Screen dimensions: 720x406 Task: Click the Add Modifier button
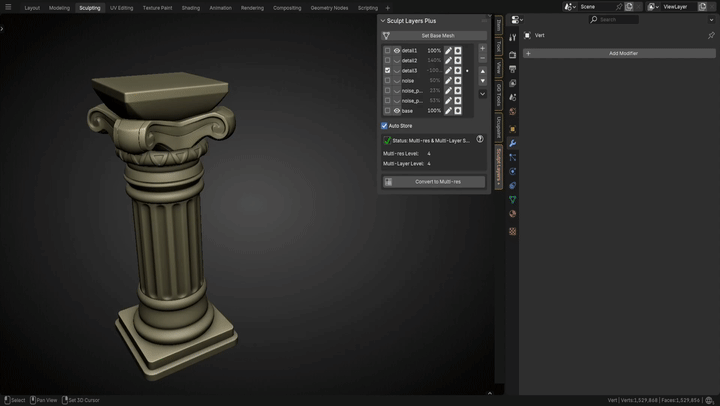coord(619,53)
